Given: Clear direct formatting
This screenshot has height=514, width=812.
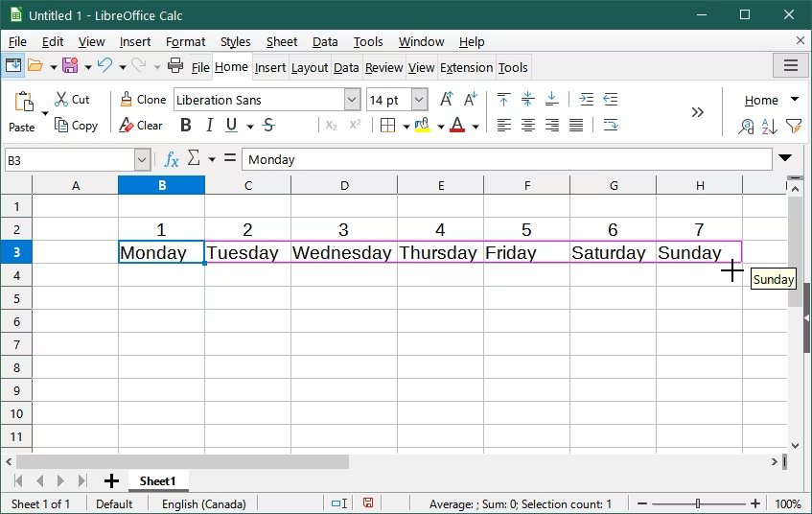Looking at the screenshot, I should pos(141,126).
